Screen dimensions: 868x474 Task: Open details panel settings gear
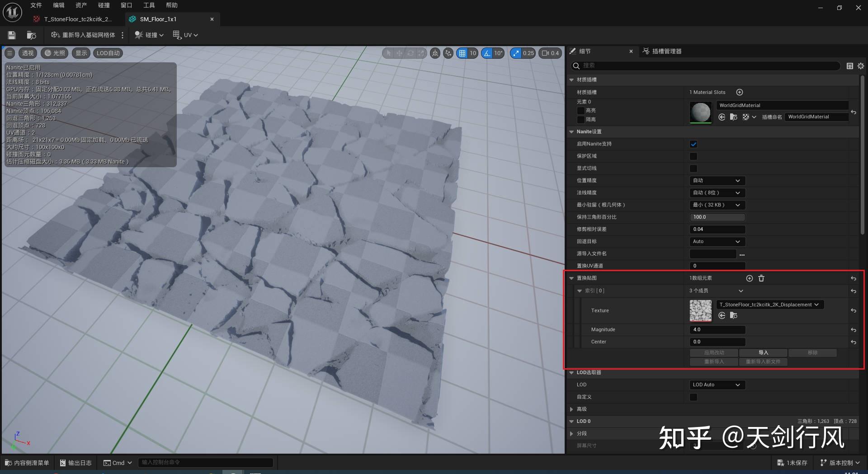pyautogui.click(x=861, y=66)
